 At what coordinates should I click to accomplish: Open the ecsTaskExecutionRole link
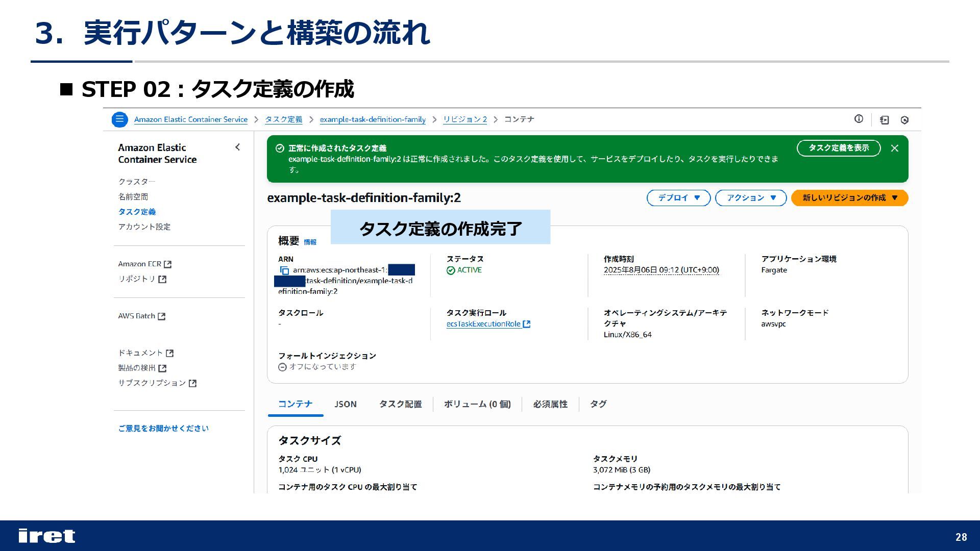click(483, 324)
